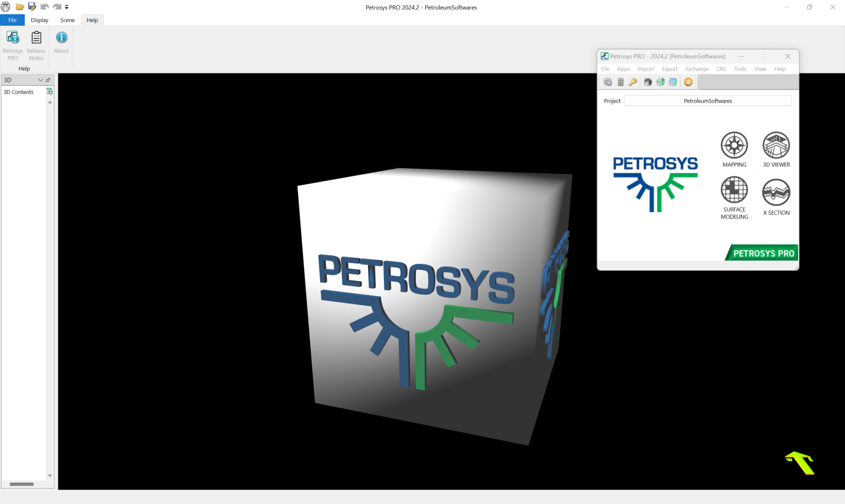Screen dimensions: 845x504
Task: Click the save icon in quick access toolbar
Action: pos(32,7)
